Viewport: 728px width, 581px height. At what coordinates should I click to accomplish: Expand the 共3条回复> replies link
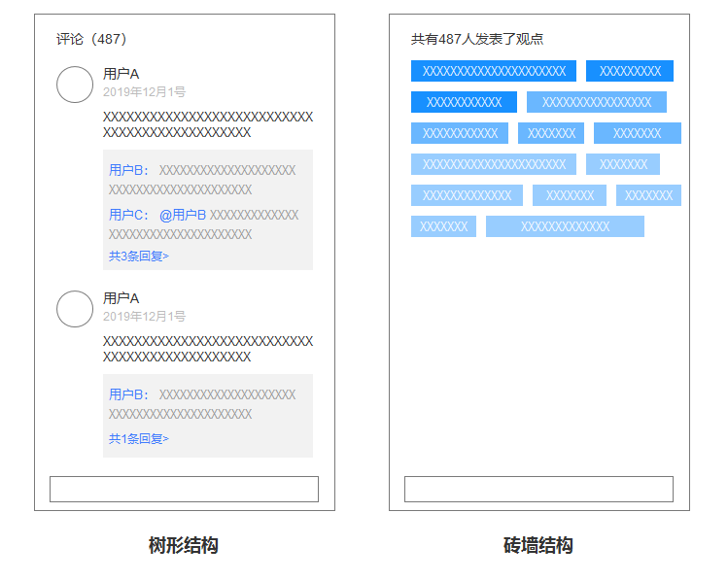[x=139, y=256]
